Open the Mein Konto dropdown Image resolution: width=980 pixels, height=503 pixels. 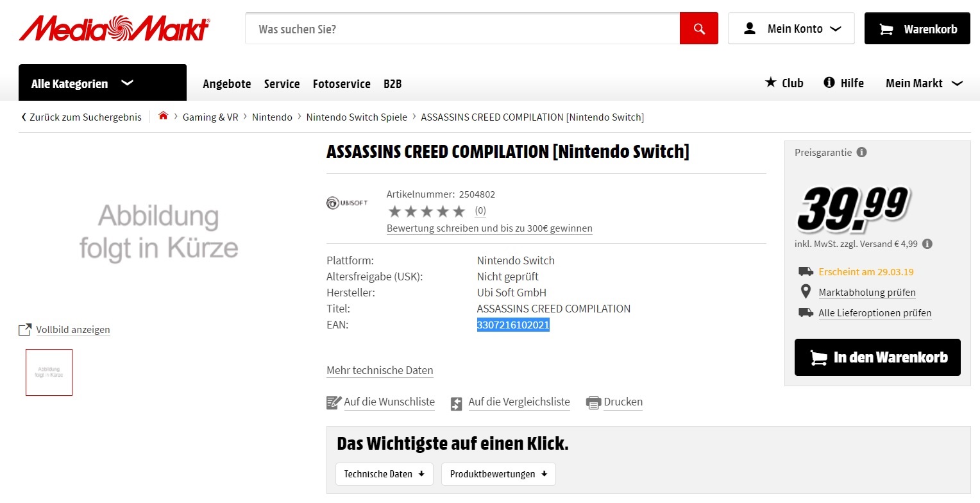coord(791,29)
